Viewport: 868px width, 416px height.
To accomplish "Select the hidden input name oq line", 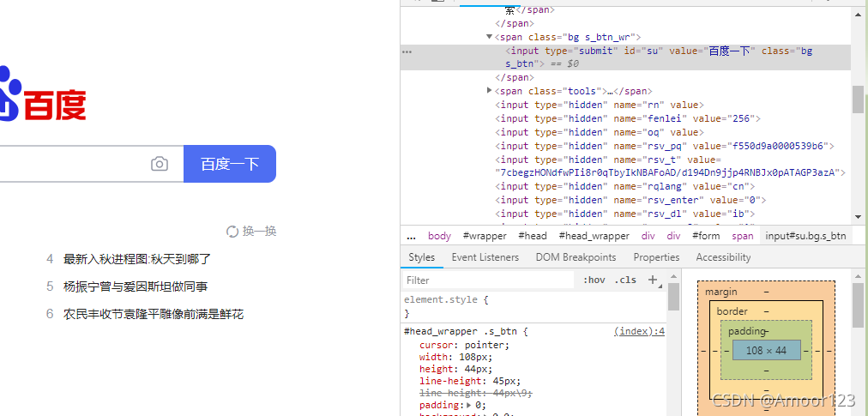I will click(x=600, y=132).
